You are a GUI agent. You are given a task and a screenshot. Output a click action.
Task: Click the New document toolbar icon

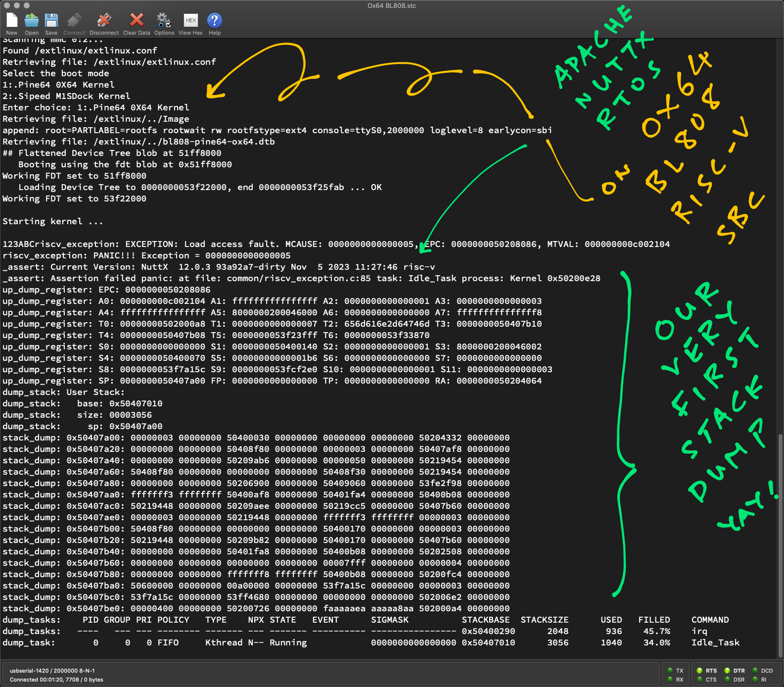[x=12, y=21]
